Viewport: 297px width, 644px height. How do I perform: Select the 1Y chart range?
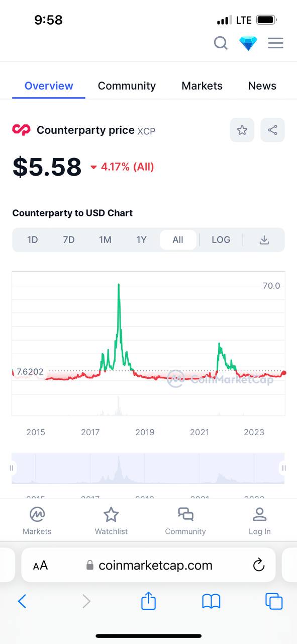[x=141, y=240]
